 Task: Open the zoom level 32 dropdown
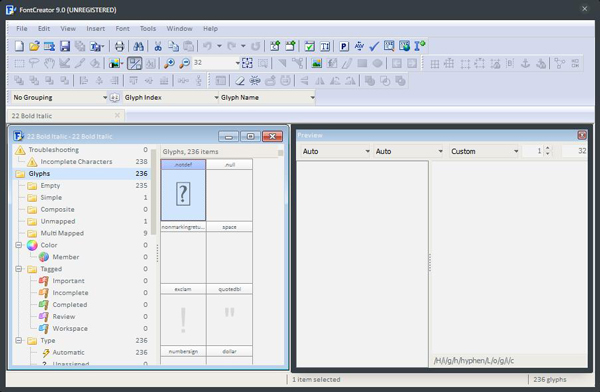(x=238, y=63)
